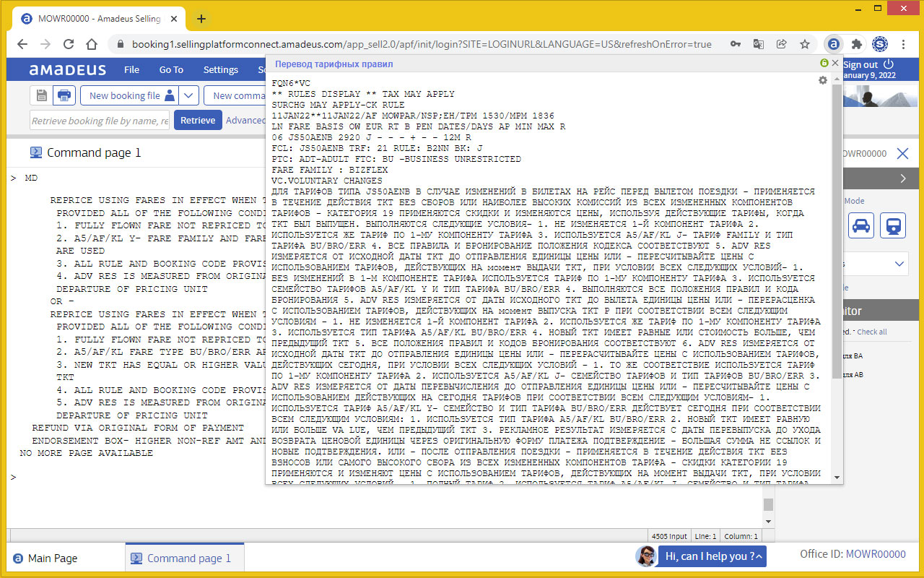Screen dimensions: 924x578
Task: Click the translate page icon in address bar
Action: (759, 44)
